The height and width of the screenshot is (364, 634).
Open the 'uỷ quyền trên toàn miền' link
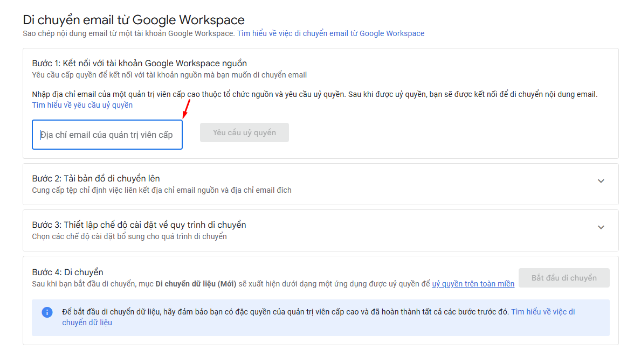pos(473,284)
